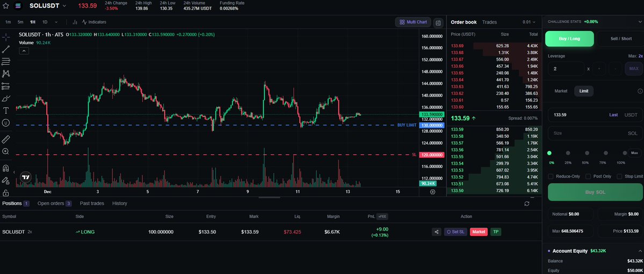Expand the Challenge Stats panel
The height and width of the screenshot is (274, 644).
point(640,22)
